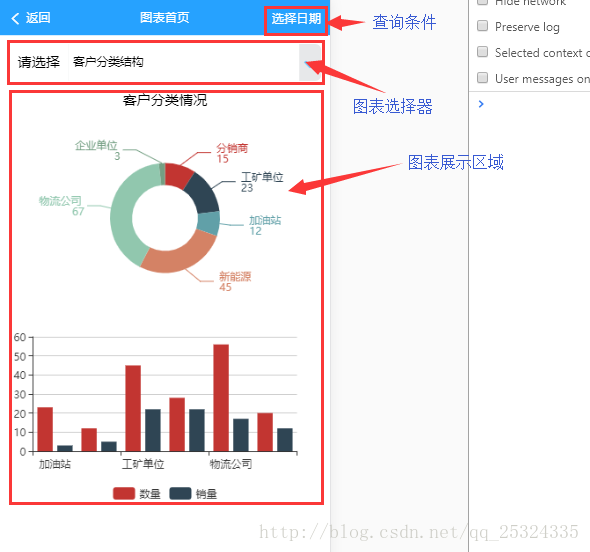Image resolution: width=590 pixels, height=552 pixels.
Task: Enable the Preserve log checkbox
Action: click(482, 26)
